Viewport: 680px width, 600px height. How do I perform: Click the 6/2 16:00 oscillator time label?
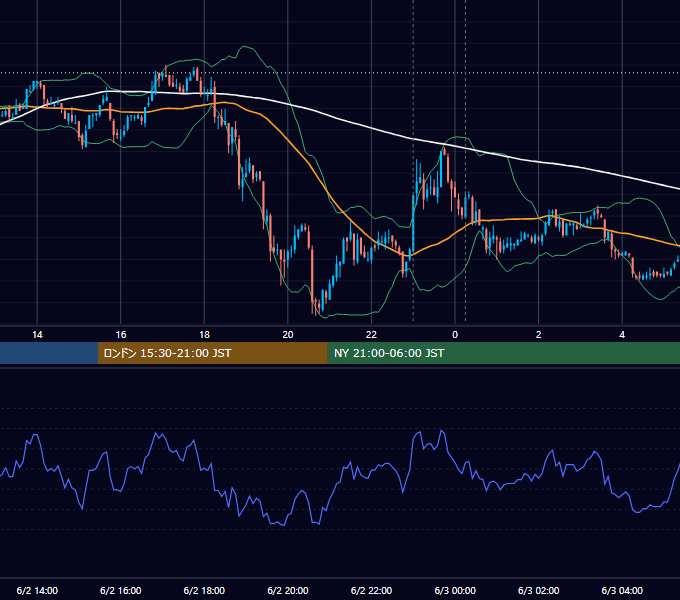pyautogui.click(x=121, y=590)
